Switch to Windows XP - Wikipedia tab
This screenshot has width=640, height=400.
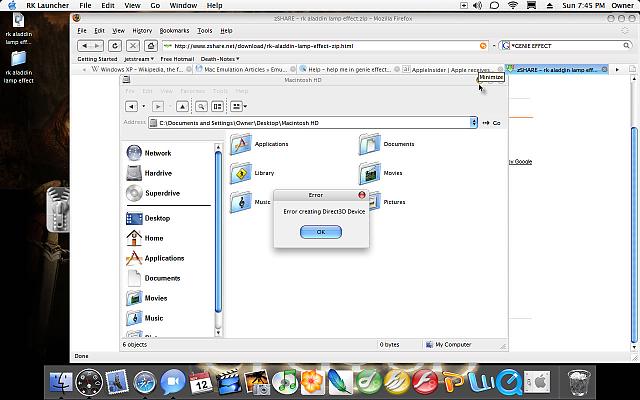click(141, 69)
